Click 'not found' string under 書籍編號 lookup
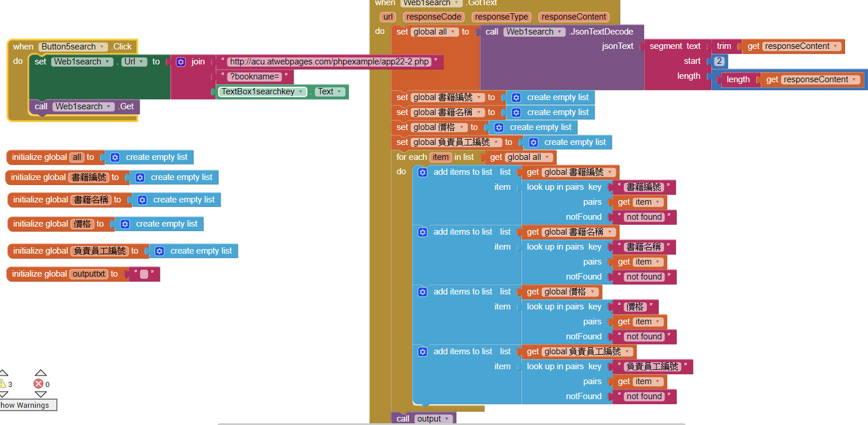The width and height of the screenshot is (868, 425). pyautogui.click(x=644, y=217)
